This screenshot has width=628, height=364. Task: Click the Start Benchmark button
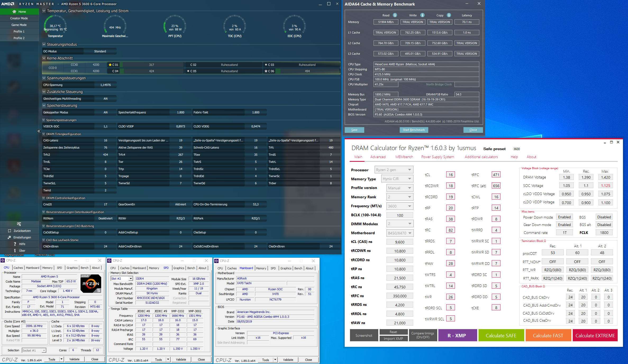pyautogui.click(x=414, y=130)
